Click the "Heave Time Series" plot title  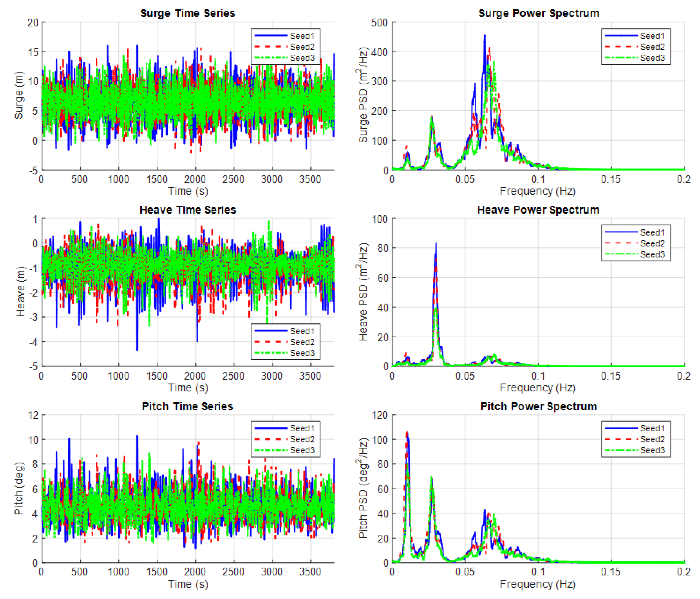[187, 210]
